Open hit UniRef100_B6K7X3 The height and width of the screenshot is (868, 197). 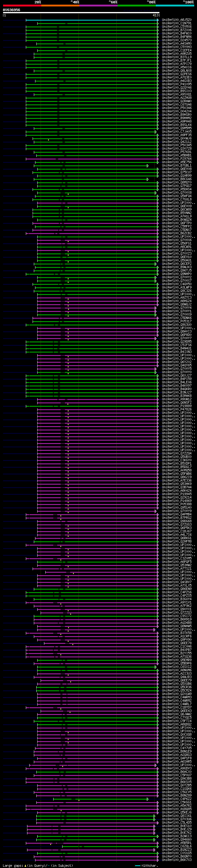click(176, 860)
